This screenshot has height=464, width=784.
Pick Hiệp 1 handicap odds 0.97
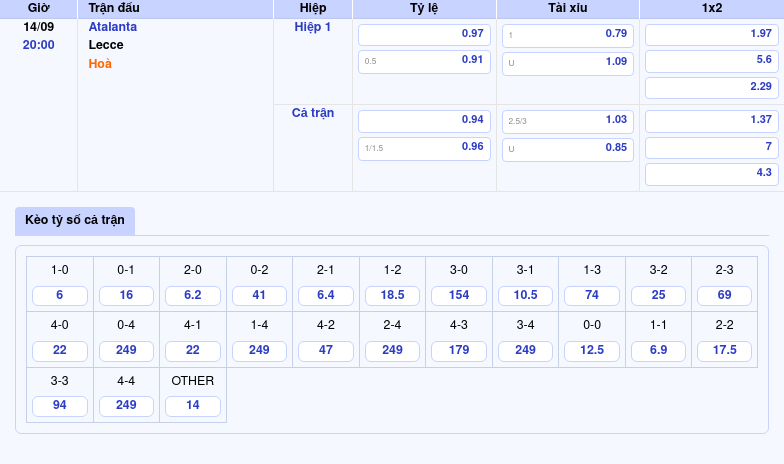click(424, 34)
